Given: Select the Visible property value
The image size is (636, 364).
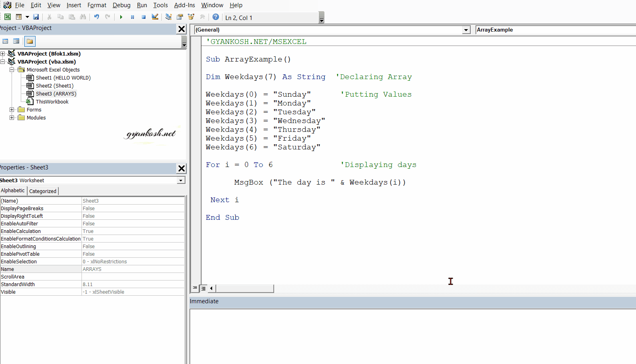Looking at the screenshot, I should pyautogui.click(x=133, y=292).
